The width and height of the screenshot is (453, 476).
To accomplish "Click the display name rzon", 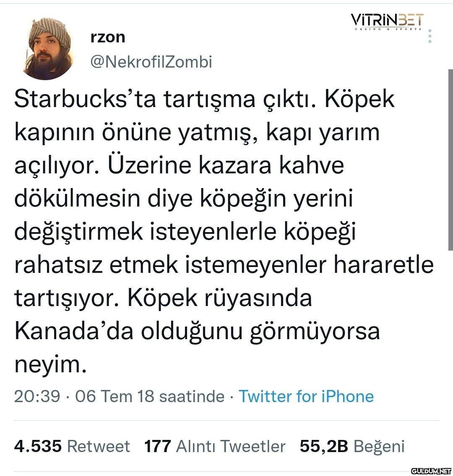I will [x=108, y=37].
